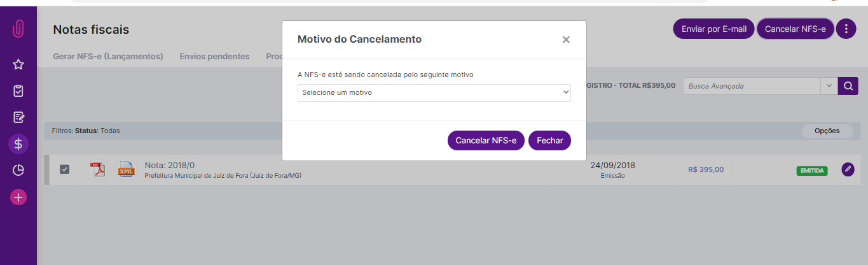The image size is (868, 265).
Task: Open the favorites star icon
Action: (x=18, y=64)
